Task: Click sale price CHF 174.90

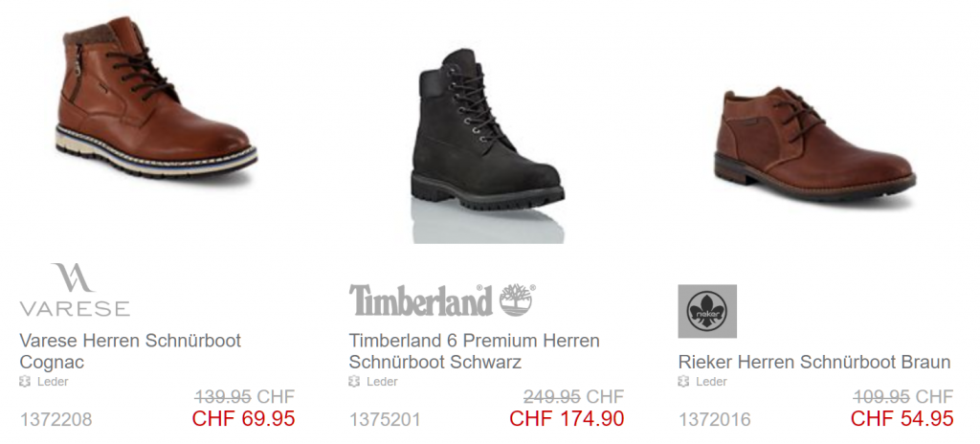Action: (567, 418)
